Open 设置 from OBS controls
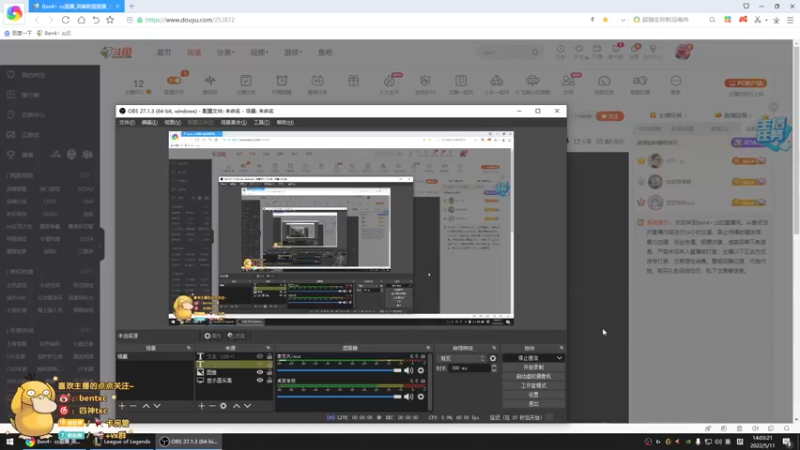Viewport: 800px width, 450px height. click(533, 395)
